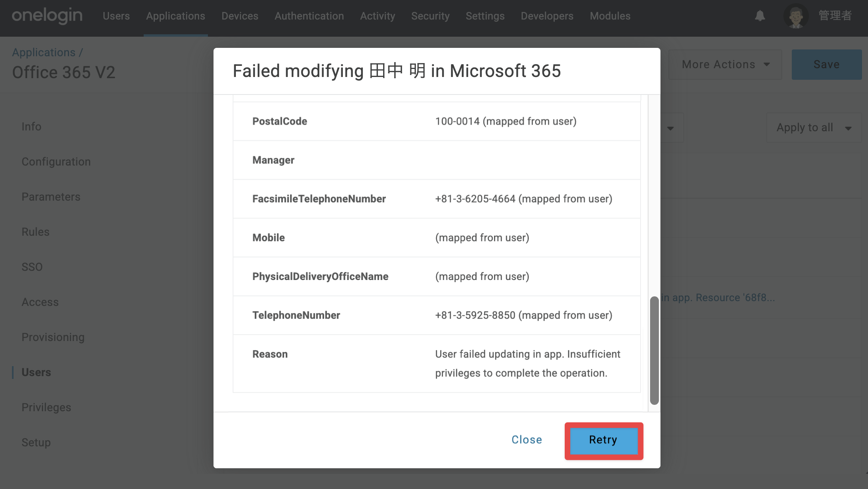The height and width of the screenshot is (489, 868).
Task: Select the SSO sidebar tab
Action: 32,267
